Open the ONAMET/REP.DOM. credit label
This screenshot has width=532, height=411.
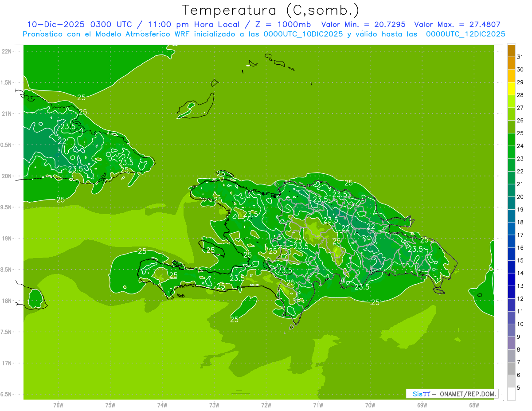(468, 394)
